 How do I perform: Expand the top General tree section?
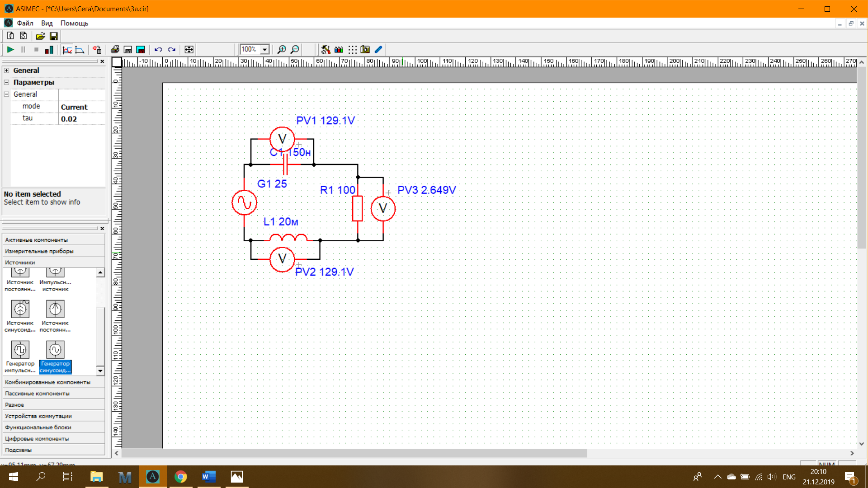6,70
